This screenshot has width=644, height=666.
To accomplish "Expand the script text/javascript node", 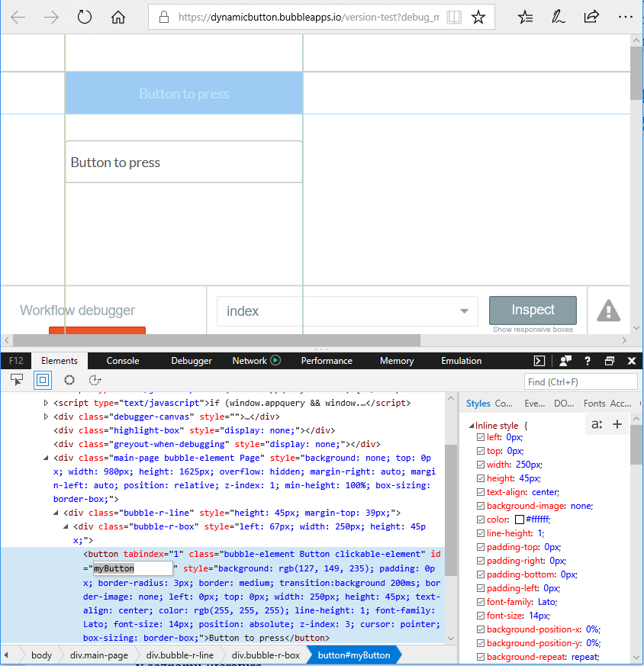I will [46, 403].
